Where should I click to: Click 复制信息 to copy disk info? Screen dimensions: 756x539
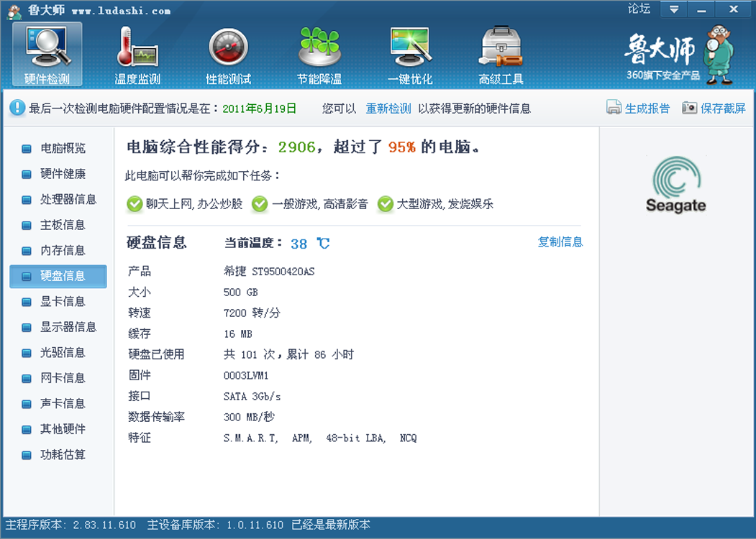coord(560,241)
